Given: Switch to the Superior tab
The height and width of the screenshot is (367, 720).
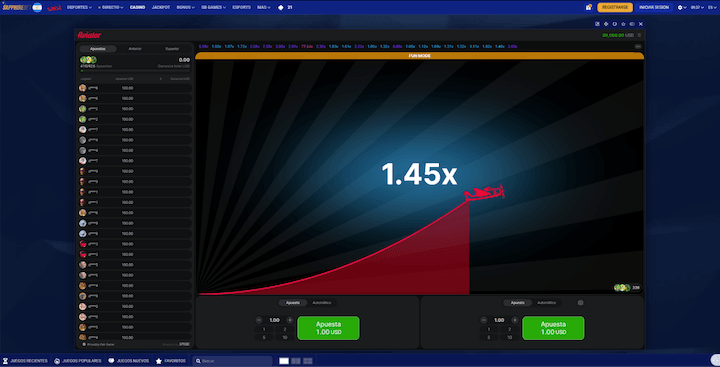Looking at the screenshot, I should coord(172,49).
